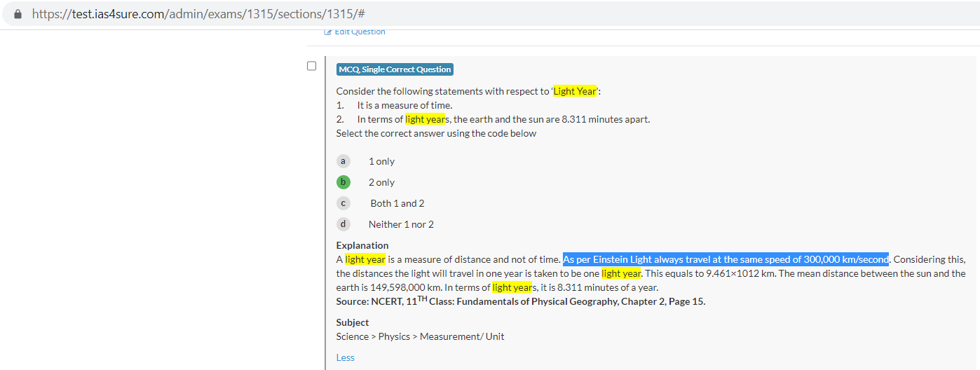The image size is (980, 370).
Task: Click the '2 only' answer text
Action: pyautogui.click(x=381, y=182)
